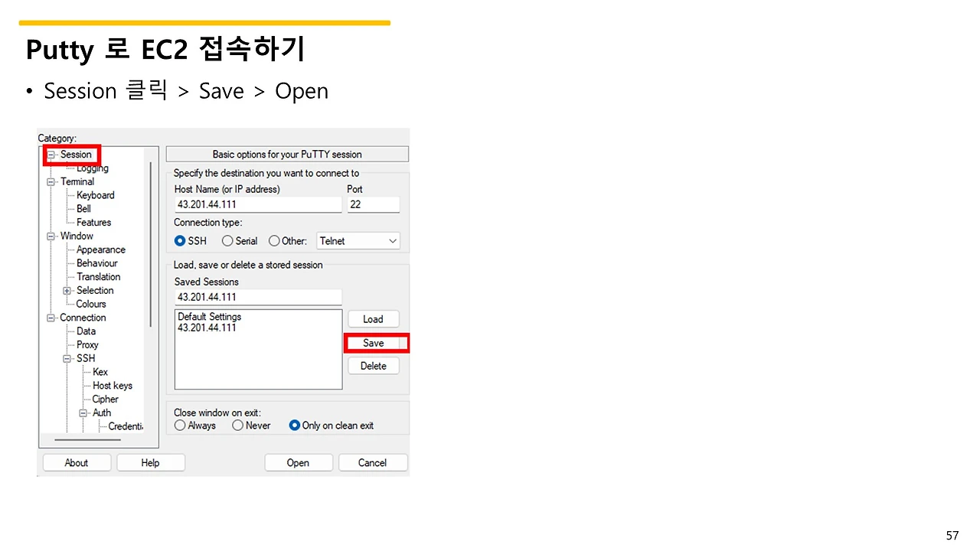Save the current session
Screen dimensions: 980x551
click(373, 343)
